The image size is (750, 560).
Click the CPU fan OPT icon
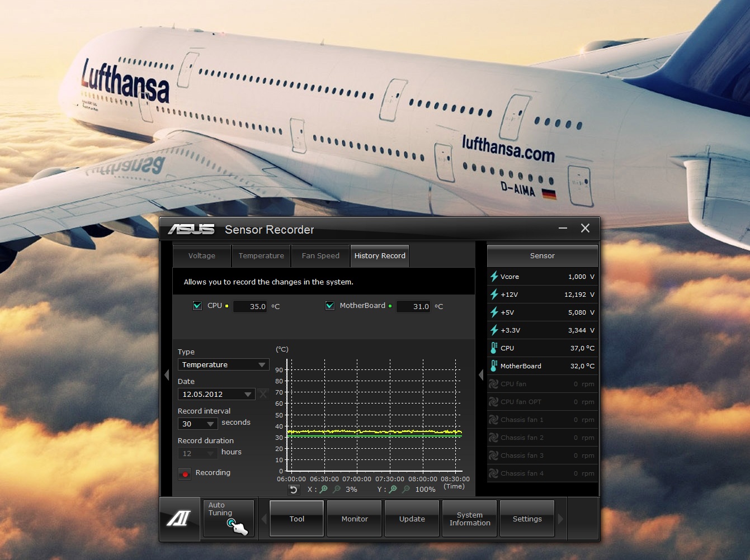pyautogui.click(x=494, y=402)
